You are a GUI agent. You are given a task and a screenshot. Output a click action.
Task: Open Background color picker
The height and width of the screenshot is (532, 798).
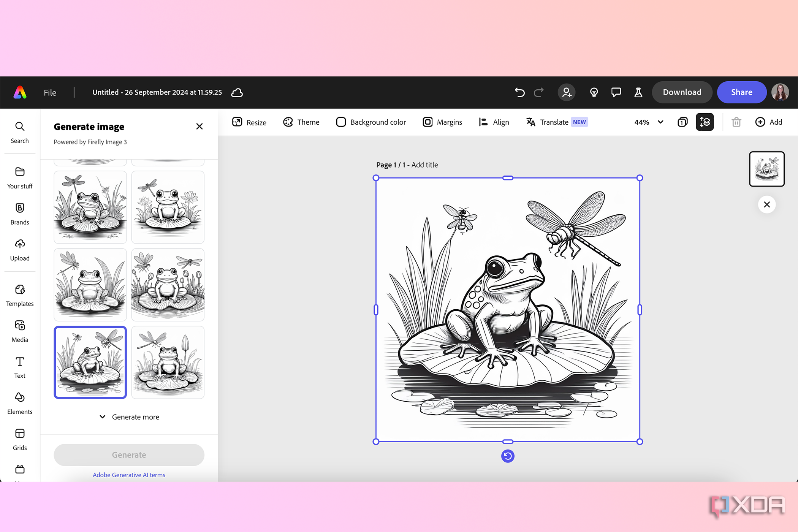coord(371,122)
